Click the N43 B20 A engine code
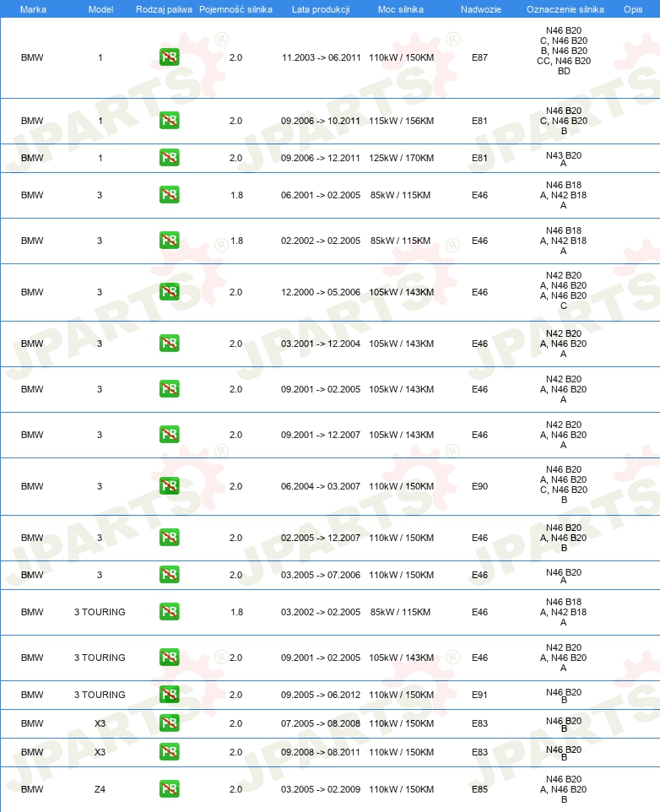 564,159
